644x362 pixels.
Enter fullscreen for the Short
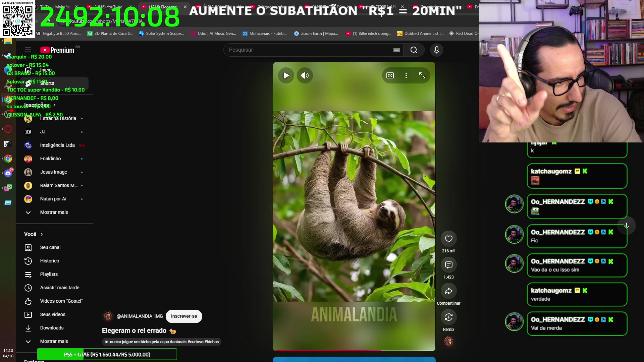(422, 75)
